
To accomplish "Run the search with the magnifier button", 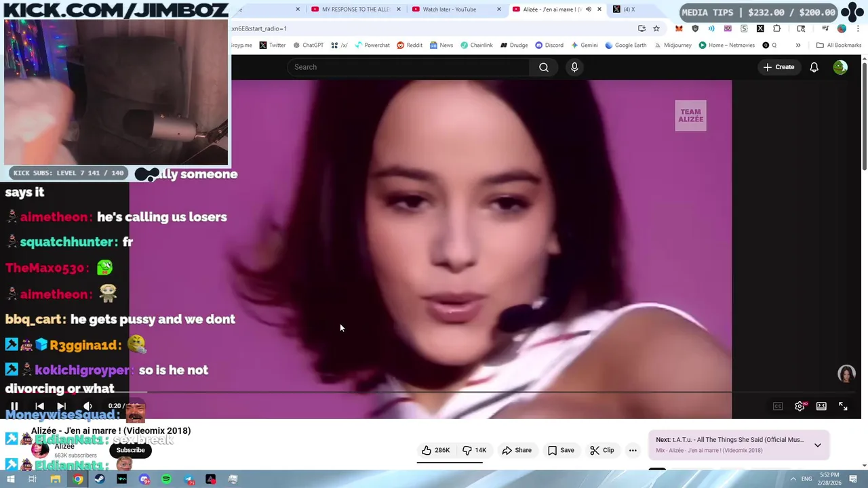I will point(544,67).
